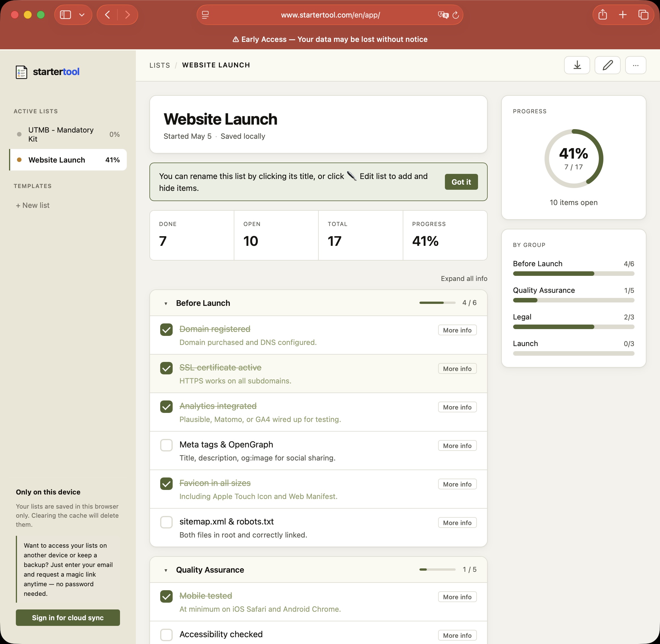Click 'Started May 5' subtitle text
The height and width of the screenshot is (644, 660).
(188, 136)
